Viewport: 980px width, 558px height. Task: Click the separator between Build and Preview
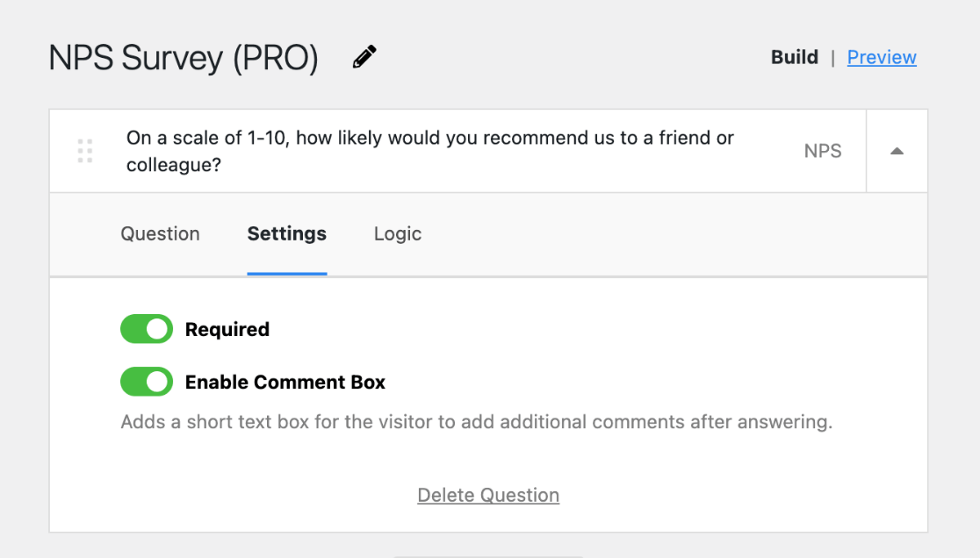[x=832, y=58]
